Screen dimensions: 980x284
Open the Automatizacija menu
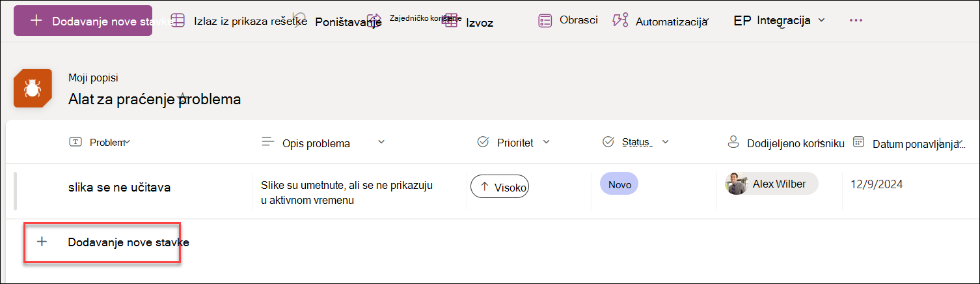pos(671,21)
